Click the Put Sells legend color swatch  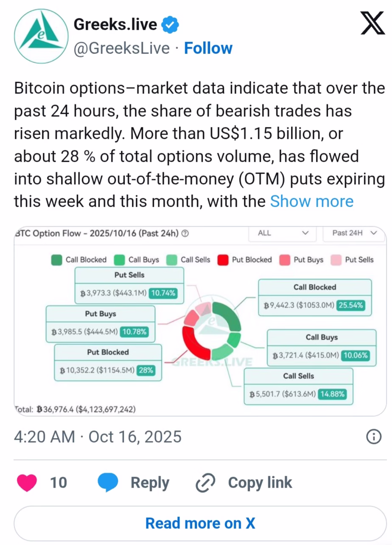click(x=336, y=260)
